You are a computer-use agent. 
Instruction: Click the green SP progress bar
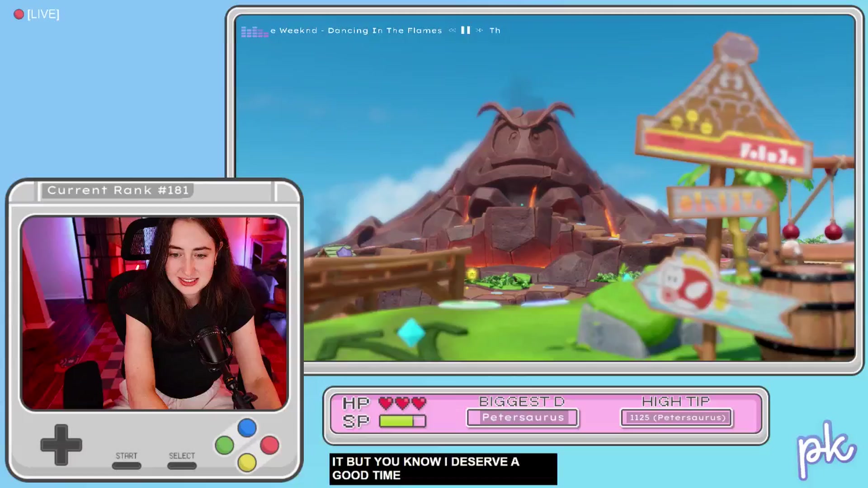pos(402,421)
